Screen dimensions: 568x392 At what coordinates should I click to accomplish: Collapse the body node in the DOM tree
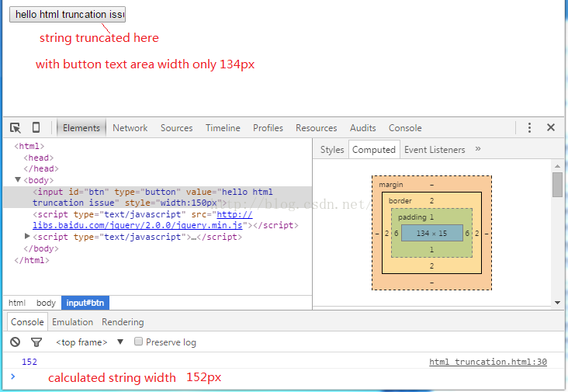click(17, 179)
